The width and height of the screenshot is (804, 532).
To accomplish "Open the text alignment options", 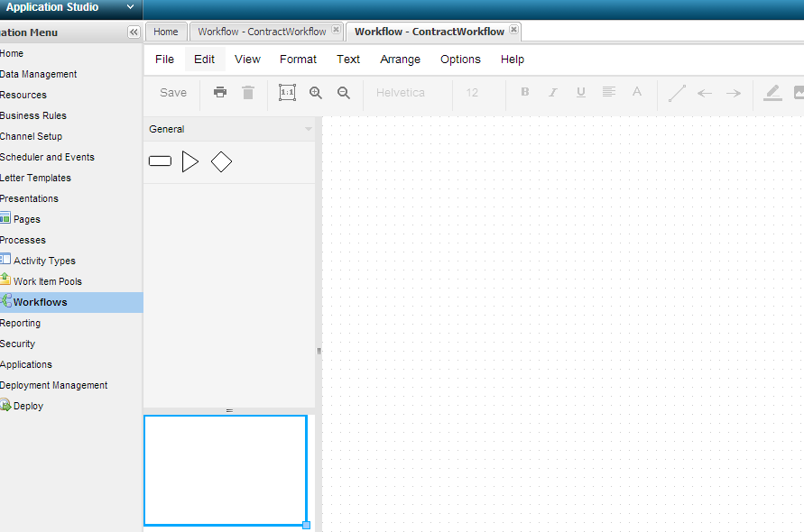I will [x=609, y=92].
